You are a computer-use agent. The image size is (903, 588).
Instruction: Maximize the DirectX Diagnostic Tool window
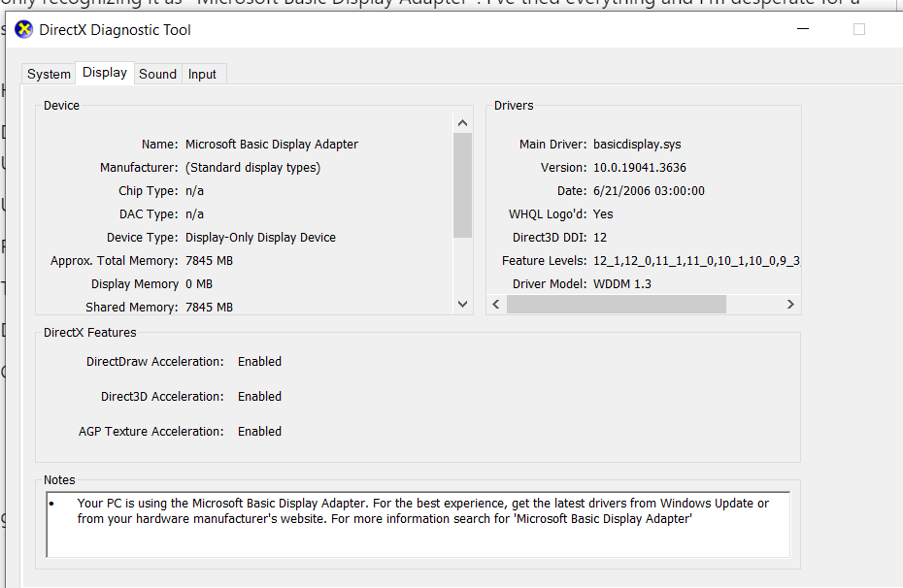tap(859, 29)
